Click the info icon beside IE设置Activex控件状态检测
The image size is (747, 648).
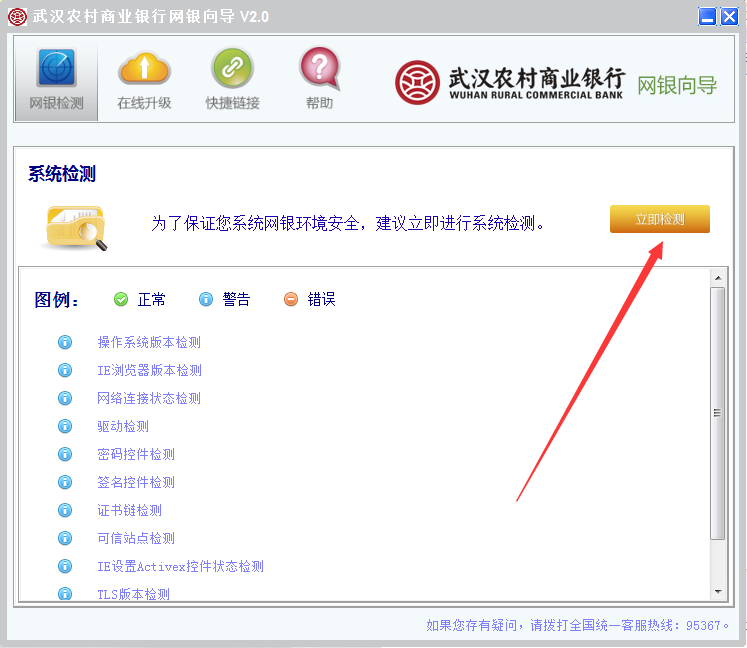[x=65, y=566]
